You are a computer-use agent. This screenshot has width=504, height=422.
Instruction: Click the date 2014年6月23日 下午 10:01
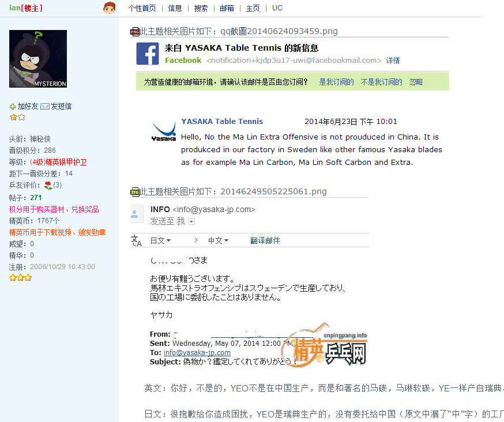point(351,122)
